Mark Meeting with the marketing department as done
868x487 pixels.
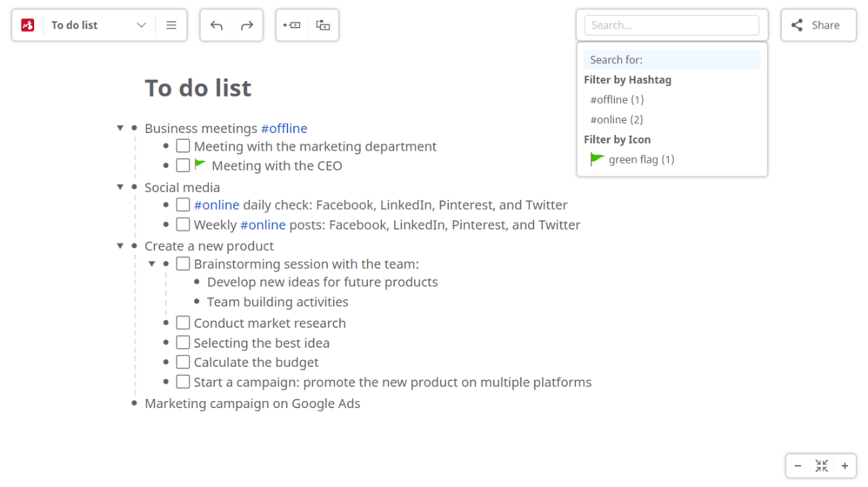[183, 145]
